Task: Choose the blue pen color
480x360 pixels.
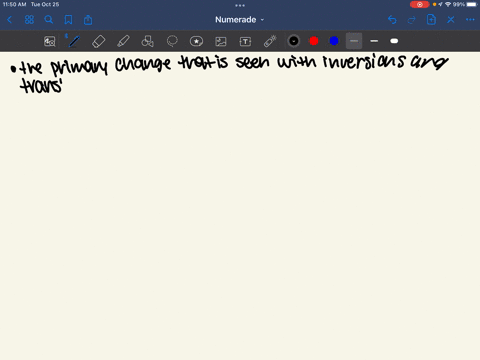Action: pos(334,41)
